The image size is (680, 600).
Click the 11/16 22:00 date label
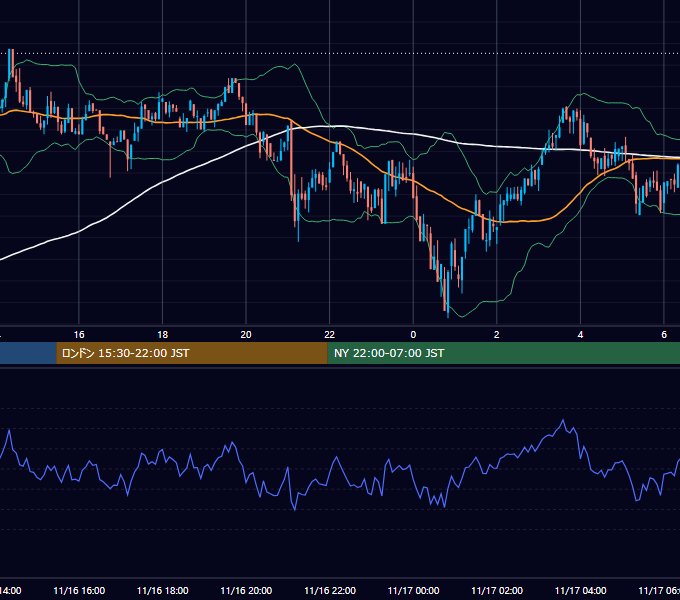coord(330,591)
